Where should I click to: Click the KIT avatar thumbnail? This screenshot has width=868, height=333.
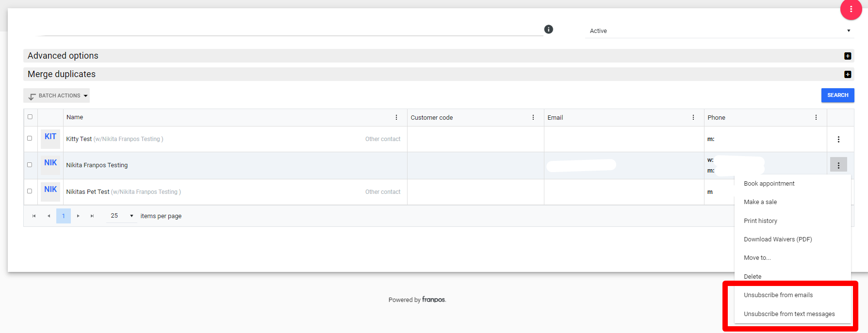tap(50, 139)
